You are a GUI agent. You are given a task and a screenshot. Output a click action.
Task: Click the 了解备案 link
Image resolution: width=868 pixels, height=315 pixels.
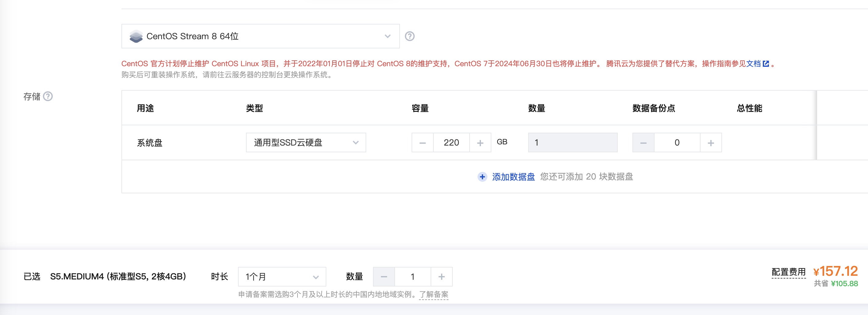coord(433,294)
